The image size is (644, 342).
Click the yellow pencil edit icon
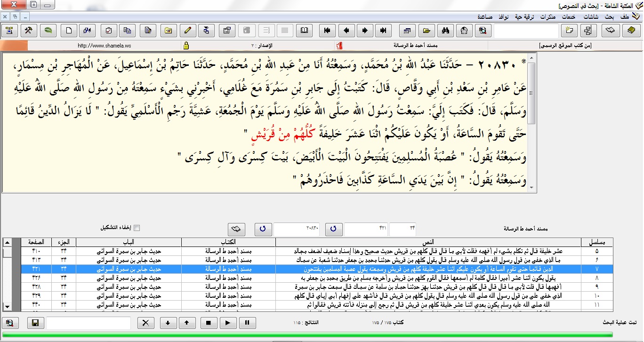(x=187, y=31)
